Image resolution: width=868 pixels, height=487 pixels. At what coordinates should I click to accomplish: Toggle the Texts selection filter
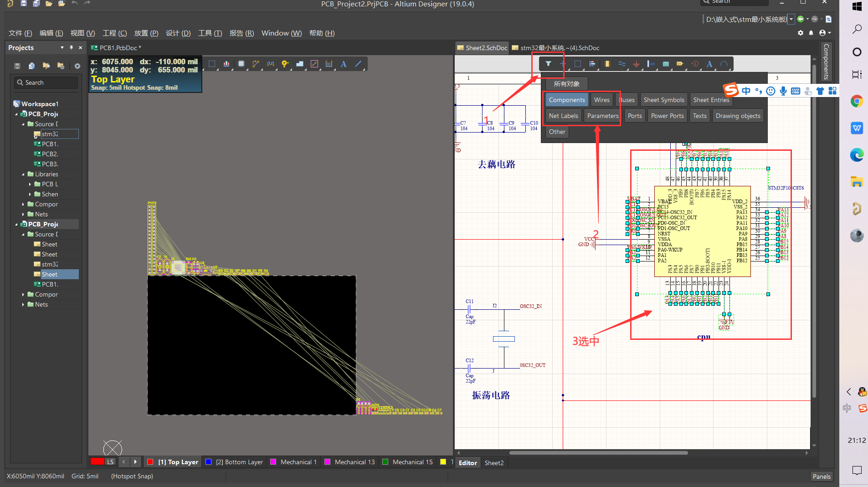pyautogui.click(x=699, y=116)
